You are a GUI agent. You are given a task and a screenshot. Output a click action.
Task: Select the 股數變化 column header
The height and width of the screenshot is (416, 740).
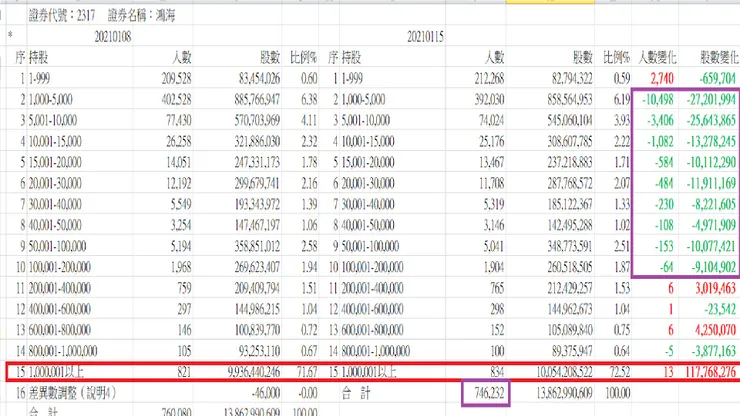point(719,58)
